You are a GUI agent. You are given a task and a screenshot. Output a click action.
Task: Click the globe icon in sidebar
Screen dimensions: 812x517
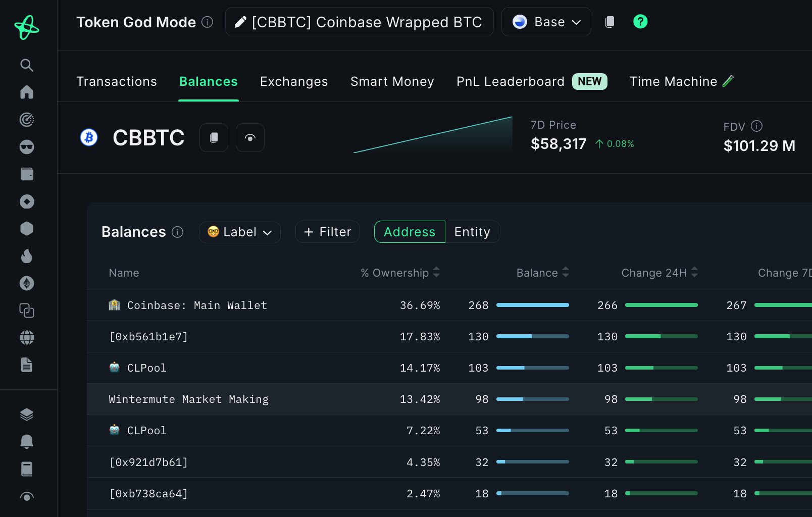pos(27,338)
